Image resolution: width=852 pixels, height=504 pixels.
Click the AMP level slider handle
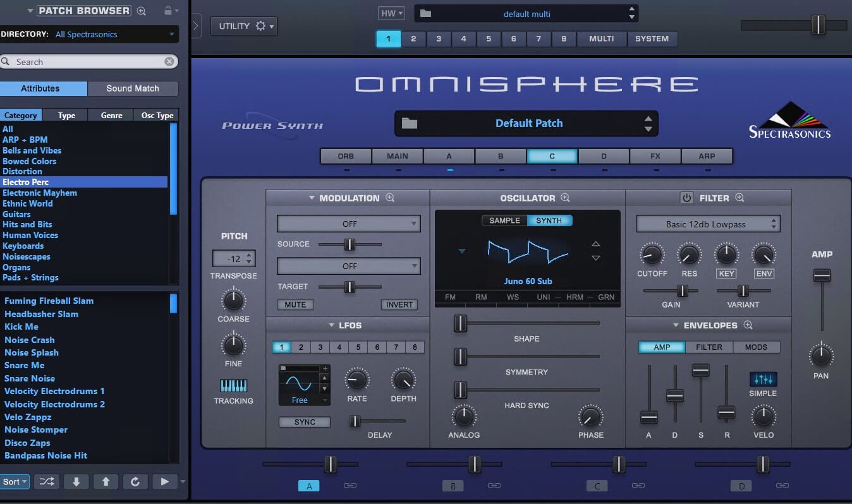(822, 275)
